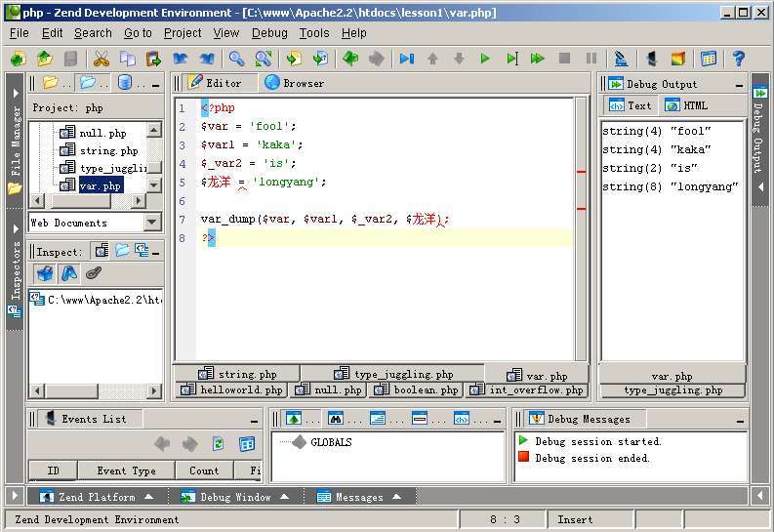Click the Undo blue arrow icon

181,59
